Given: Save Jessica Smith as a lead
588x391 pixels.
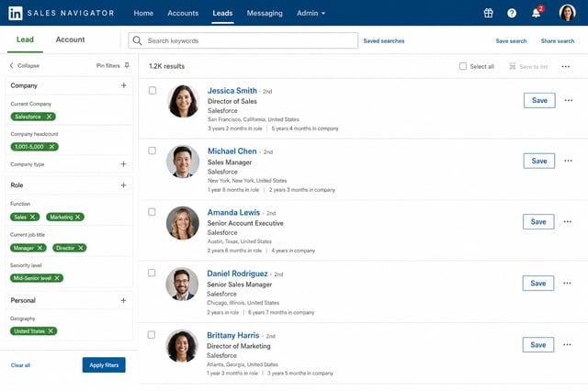Looking at the screenshot, I should (539, 100).
